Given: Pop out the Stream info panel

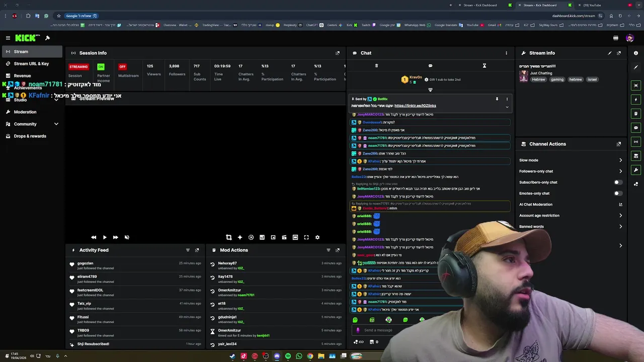Looking at the screenshot, I should tap(619, 53).
